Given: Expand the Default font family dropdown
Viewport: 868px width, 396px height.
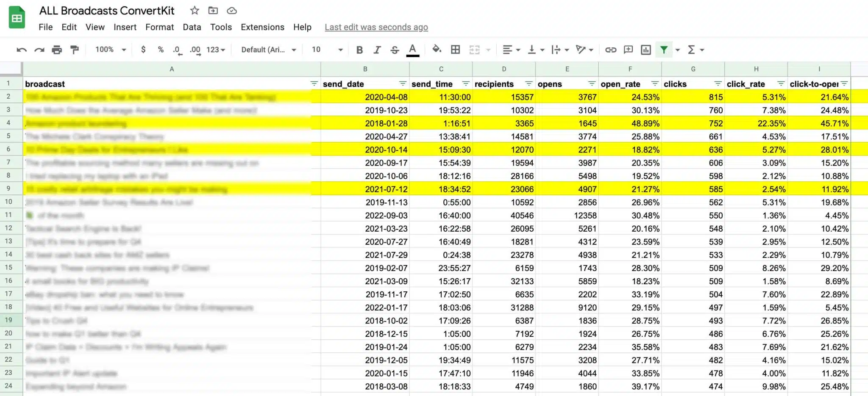Looking at the screenshot, I should tap(268, 50).
